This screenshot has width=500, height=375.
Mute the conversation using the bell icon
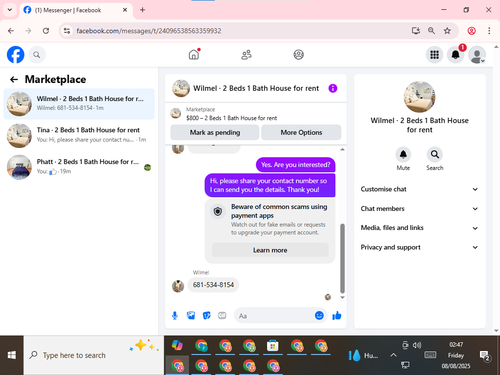coord(403,154)
